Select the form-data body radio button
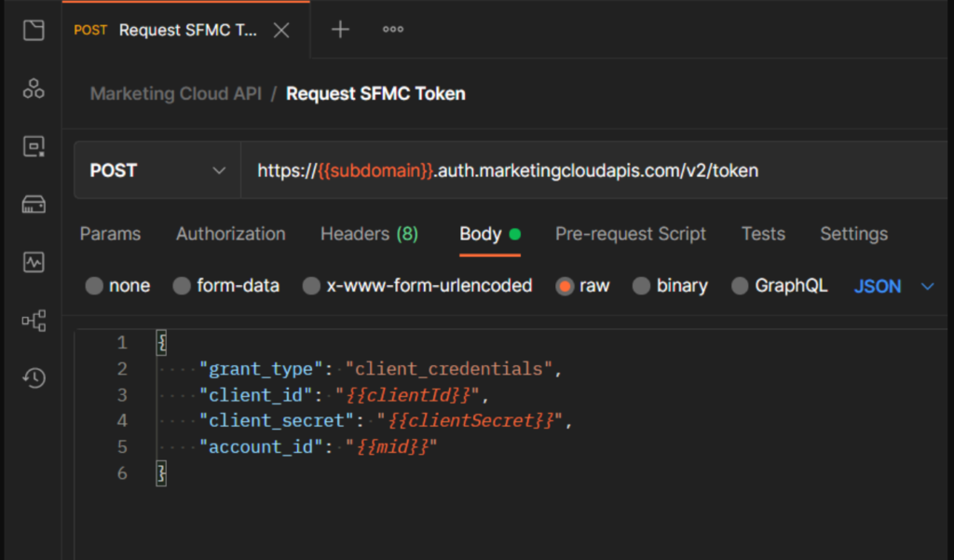The width and height of the screenshot is (954, 560). click(x=182, y=286)
